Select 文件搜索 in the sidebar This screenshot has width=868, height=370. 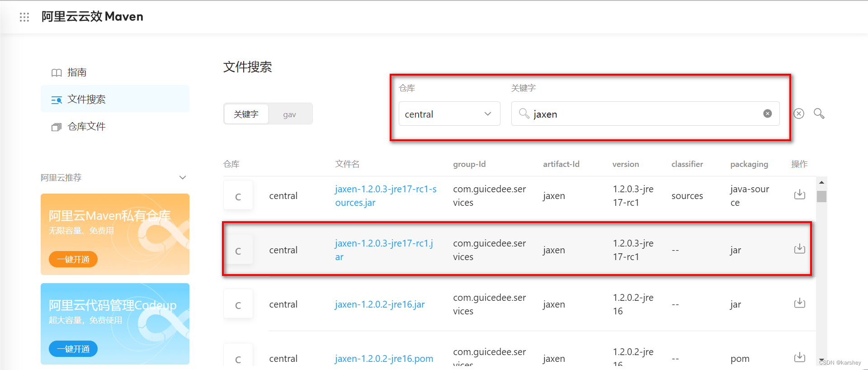(x=115, y=99)
